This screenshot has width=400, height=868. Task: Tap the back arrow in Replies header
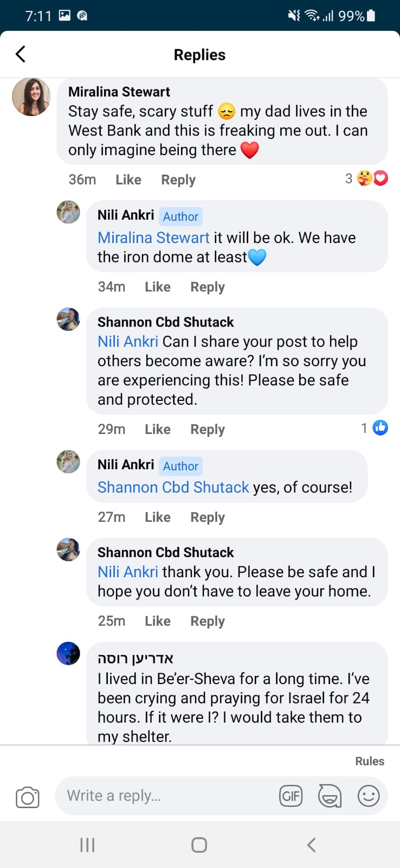(x=21, y=54)
